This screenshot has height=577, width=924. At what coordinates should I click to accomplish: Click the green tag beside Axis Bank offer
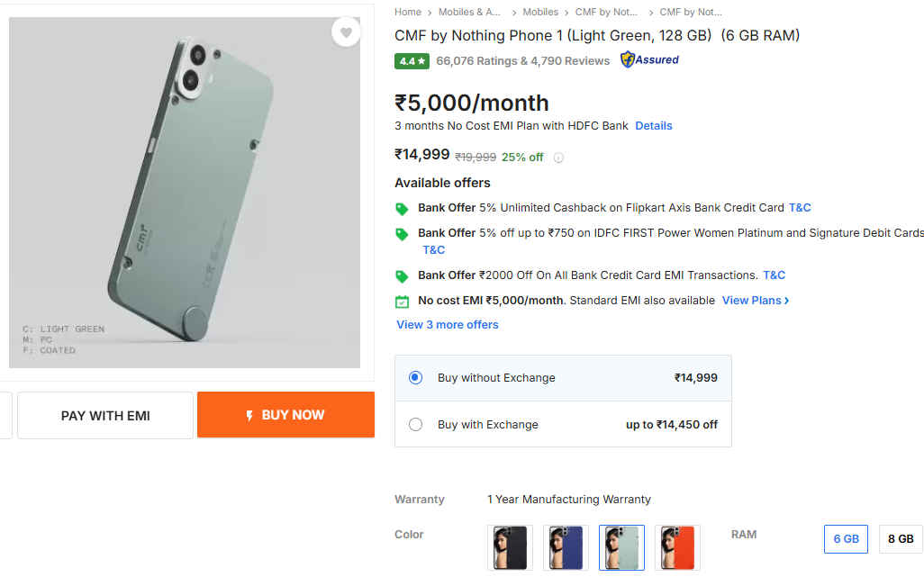[402, 209]
